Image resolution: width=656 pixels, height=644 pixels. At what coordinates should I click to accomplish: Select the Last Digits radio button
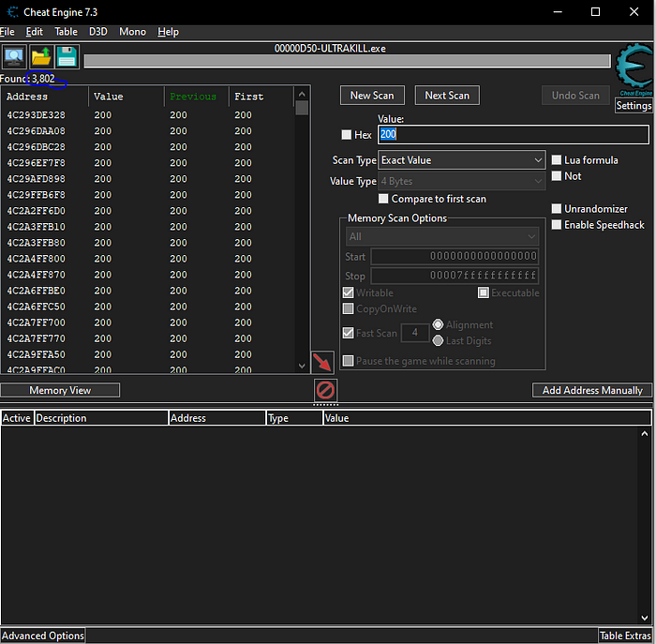(x=438, y=340)
